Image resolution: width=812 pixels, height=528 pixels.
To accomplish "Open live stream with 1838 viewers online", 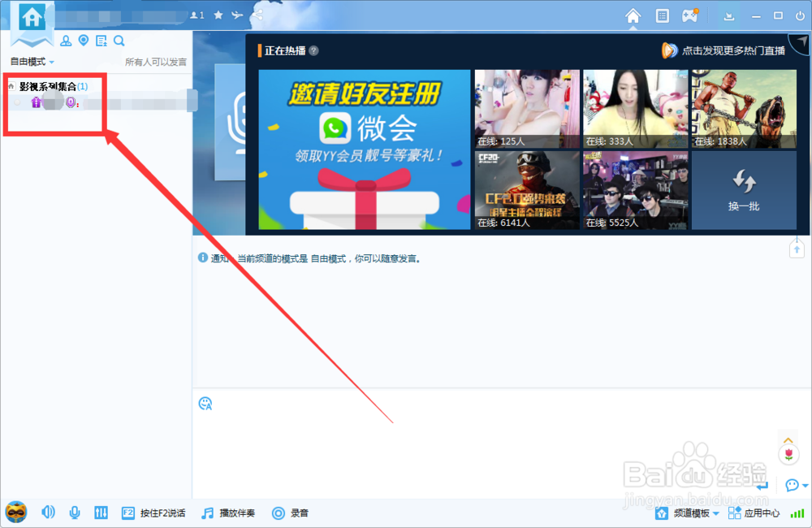I will (x=744, y=109).
